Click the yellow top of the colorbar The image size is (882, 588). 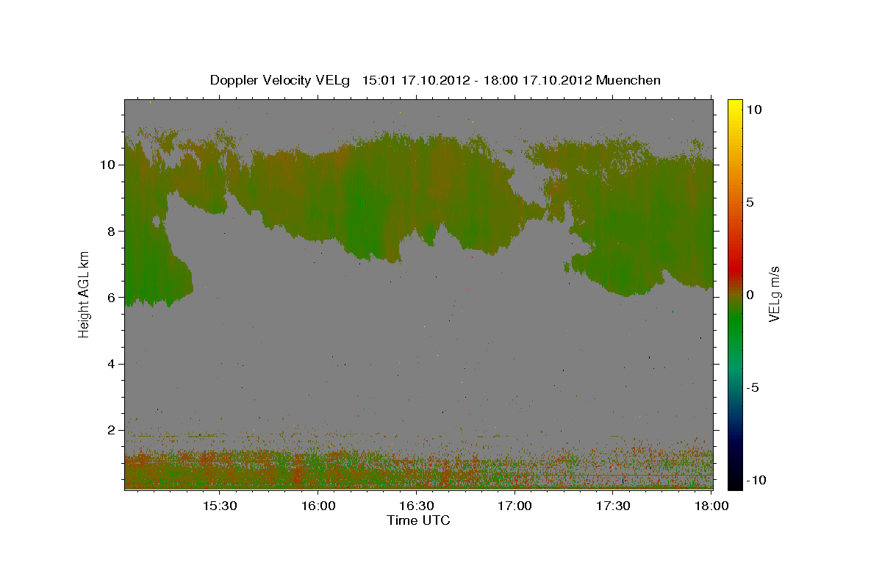coord(734,107)
